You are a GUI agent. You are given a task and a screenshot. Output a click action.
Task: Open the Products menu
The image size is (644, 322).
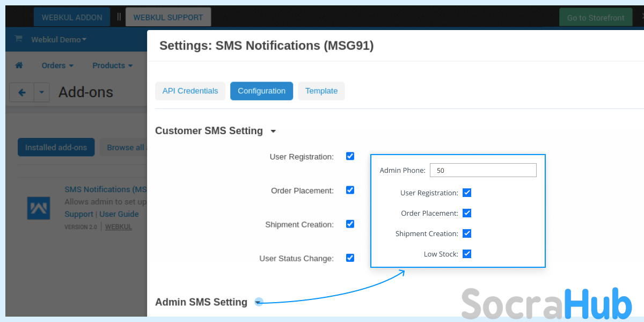point(112,65)
